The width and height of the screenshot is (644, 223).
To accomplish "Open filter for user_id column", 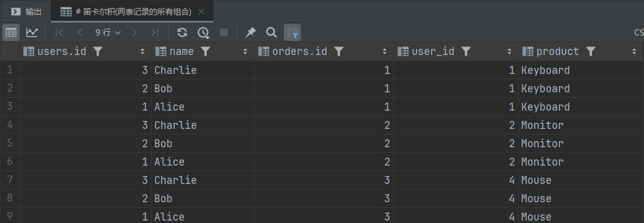I will tap(466, 51).
